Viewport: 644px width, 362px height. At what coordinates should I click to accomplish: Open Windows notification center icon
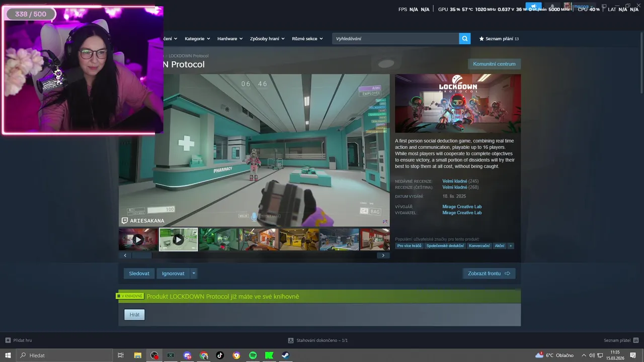(x=633, y=355)
